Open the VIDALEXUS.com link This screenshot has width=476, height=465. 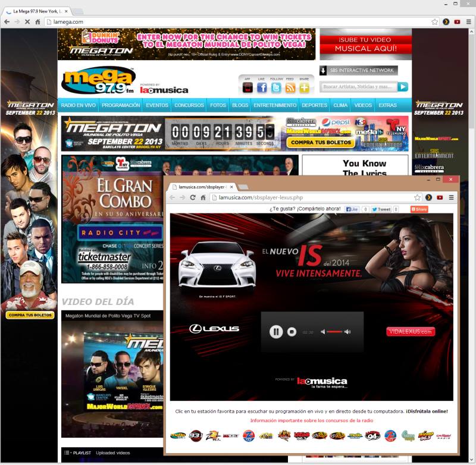click(411, 332)
